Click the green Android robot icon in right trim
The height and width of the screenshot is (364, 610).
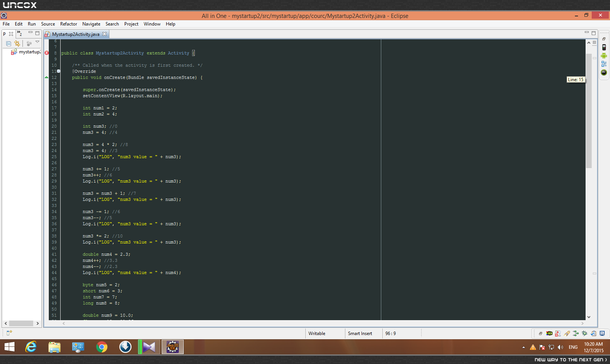(x=604, y=56)
